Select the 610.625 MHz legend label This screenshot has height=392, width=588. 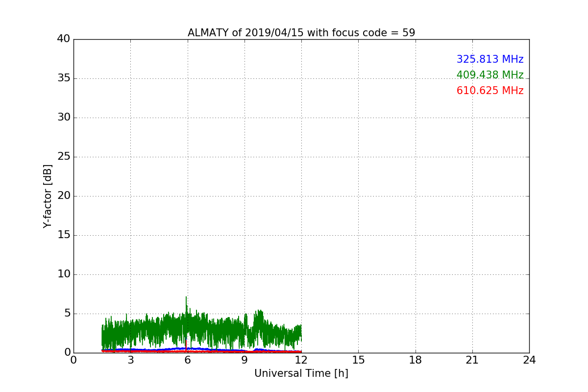490,91
